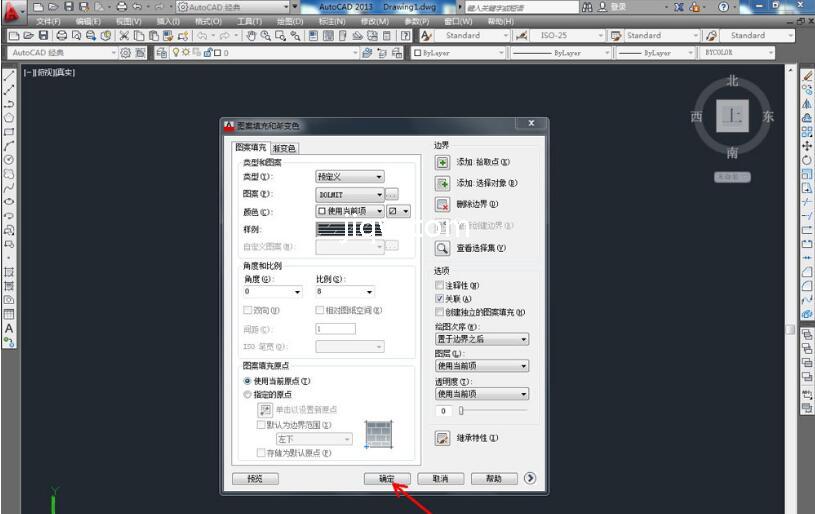Click the Help question mark toolbar icon
The height and width of the screenshot is (514, 815).
tap(405, 35)
